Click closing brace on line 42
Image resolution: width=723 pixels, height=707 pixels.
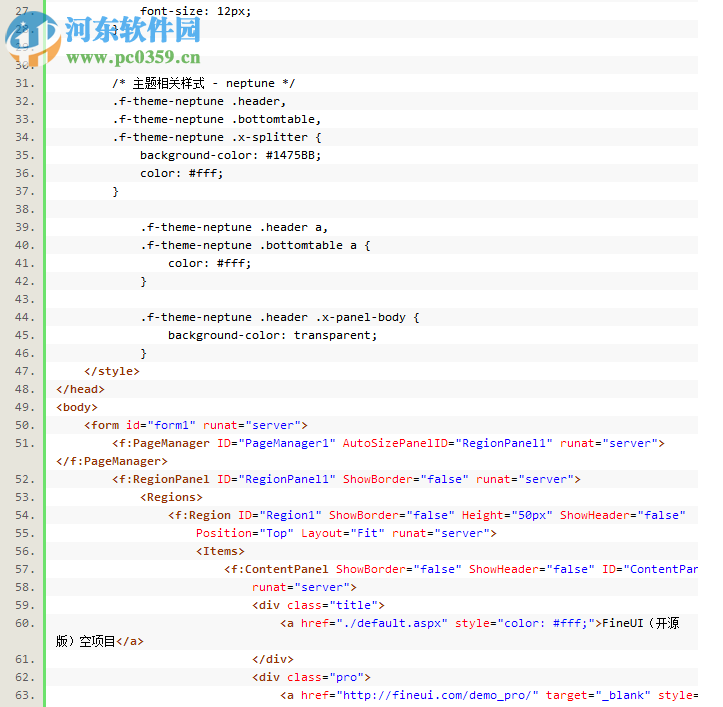(143, 281)
